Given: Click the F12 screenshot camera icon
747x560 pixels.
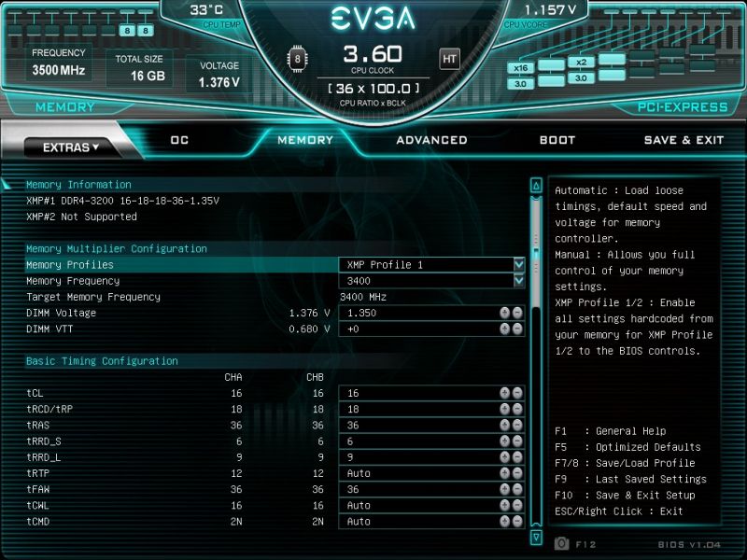Looking at the screenshot, I should [562, 543].
